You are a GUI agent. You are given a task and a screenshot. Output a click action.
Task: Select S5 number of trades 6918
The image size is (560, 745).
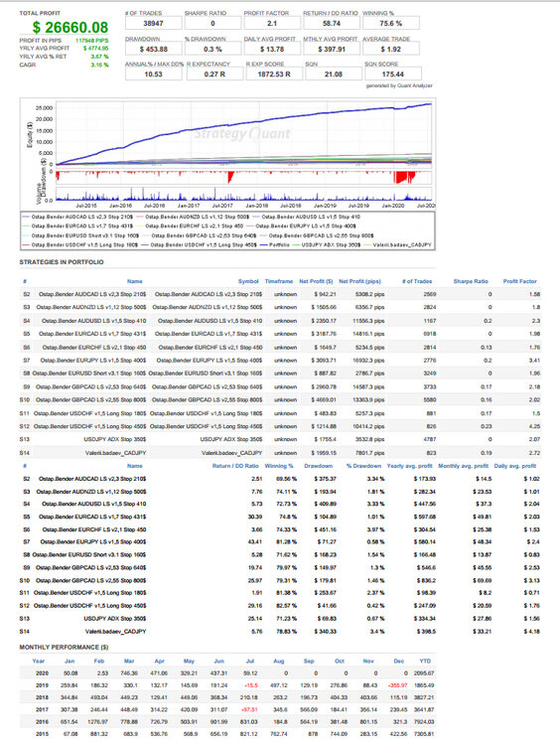(x=430, y=334)
